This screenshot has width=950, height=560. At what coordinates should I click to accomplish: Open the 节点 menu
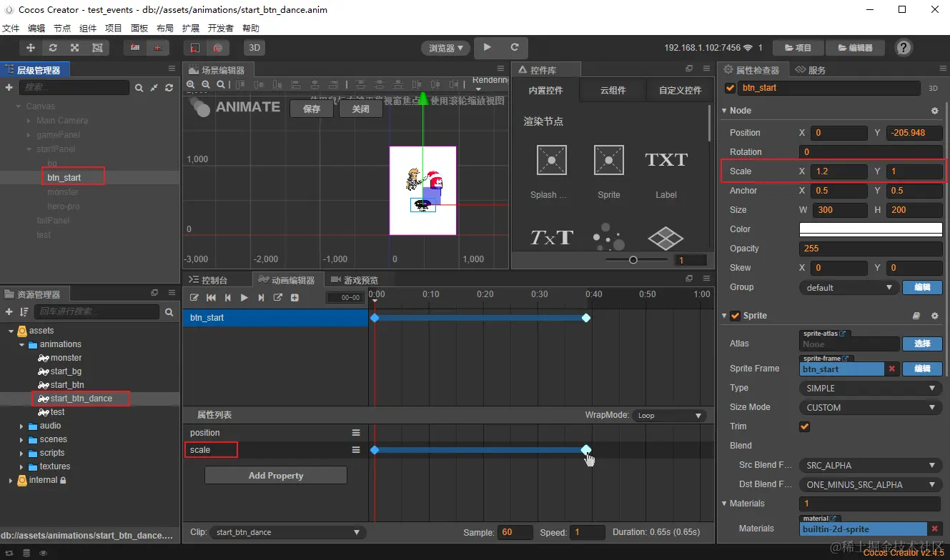[x=62, y=28]
